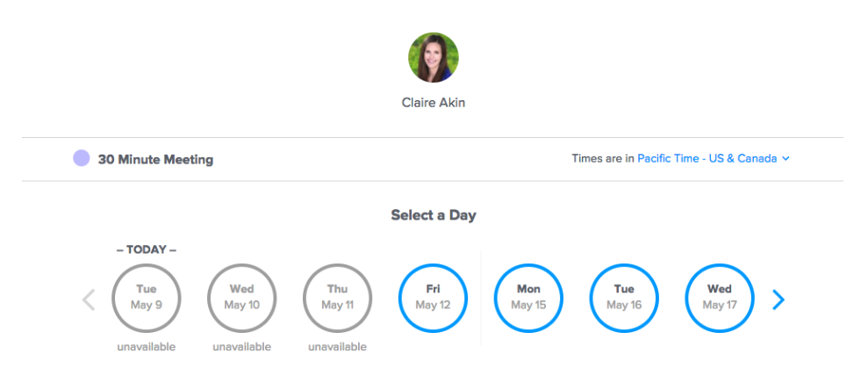
Task: Click unavailable label under May 9
Action: click(147, 347)
